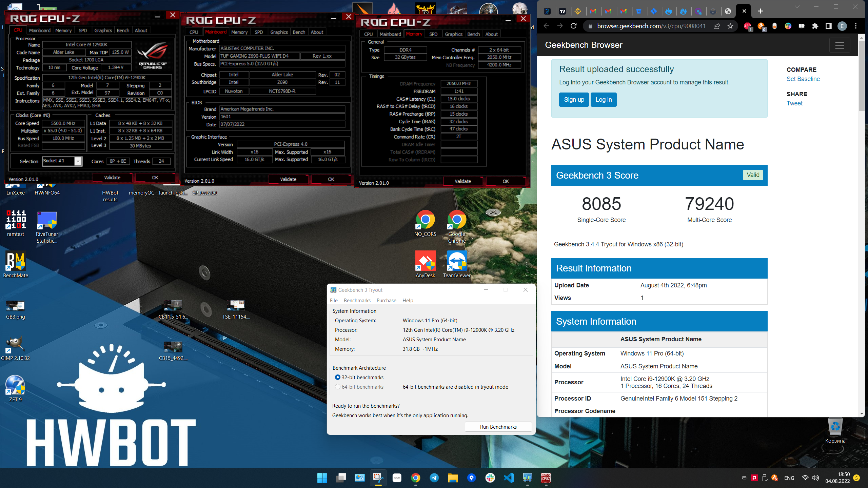The width and height of the screenshot is (868, 488).
Task: Open NO_CORS Chrome shortcut
Action: click(425, 223)
